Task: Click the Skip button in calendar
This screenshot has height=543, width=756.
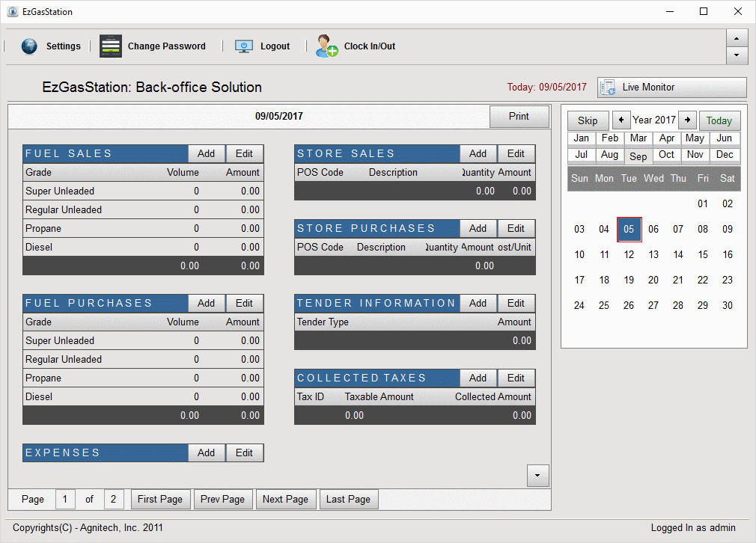Action: 588,120
